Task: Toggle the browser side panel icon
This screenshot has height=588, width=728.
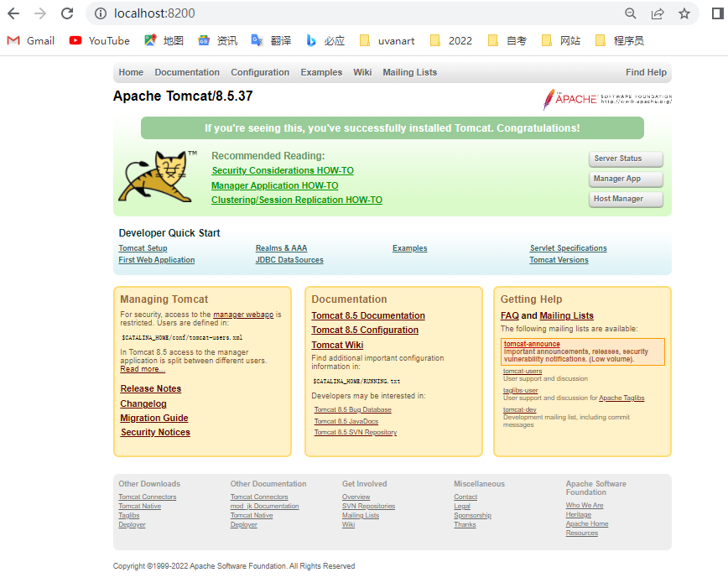Action: point(717,13)
